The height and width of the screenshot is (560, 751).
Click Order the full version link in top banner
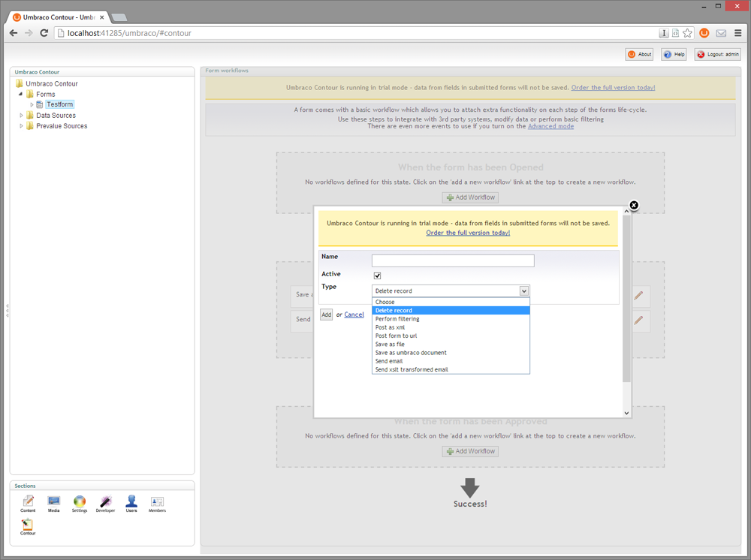[x=613, y=88]
